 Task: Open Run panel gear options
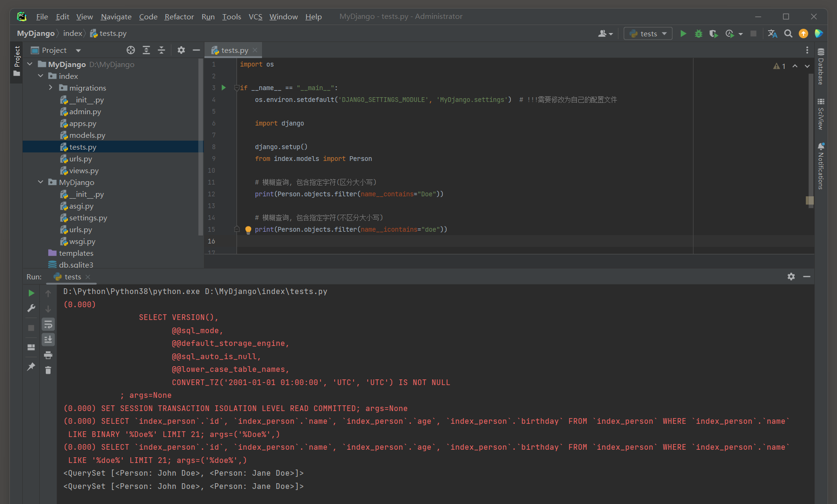[x=791, y=277]
